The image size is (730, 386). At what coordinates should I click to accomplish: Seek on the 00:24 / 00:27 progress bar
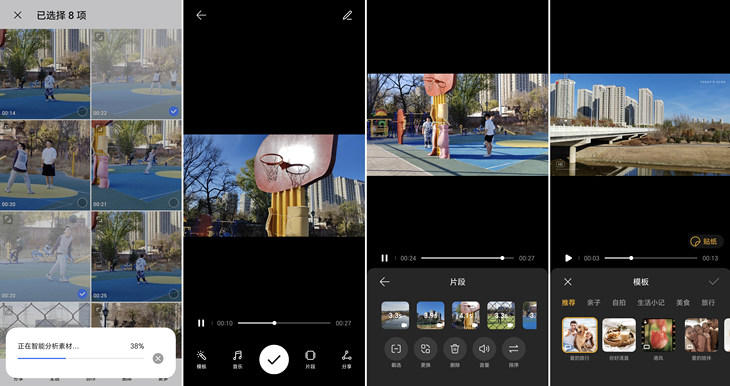click(467, 258)
